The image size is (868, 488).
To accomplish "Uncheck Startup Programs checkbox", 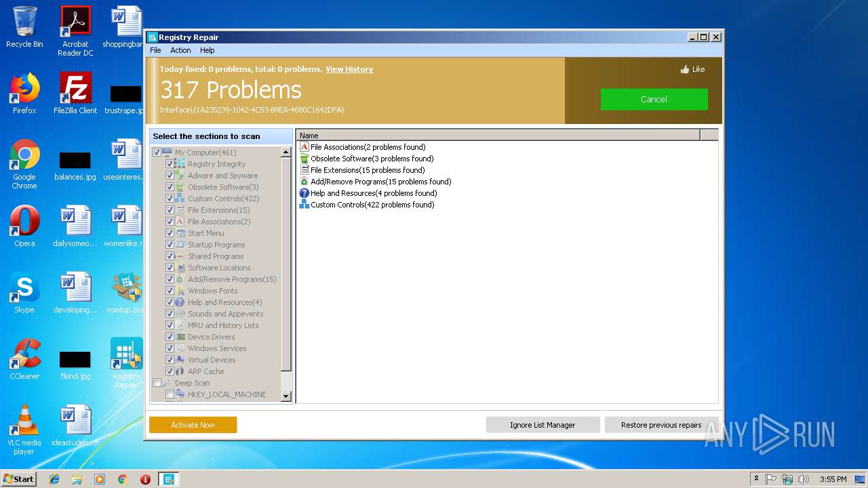I will (x=170, y=245).
